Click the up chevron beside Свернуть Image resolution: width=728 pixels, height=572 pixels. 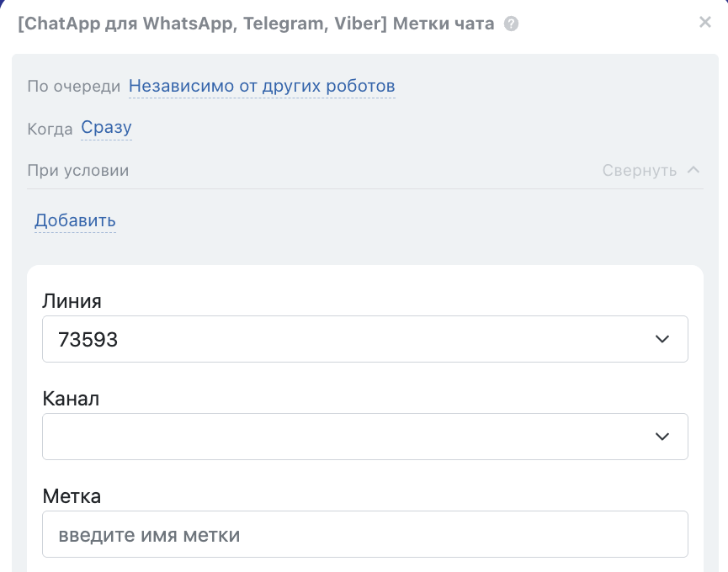click(693, 170)
